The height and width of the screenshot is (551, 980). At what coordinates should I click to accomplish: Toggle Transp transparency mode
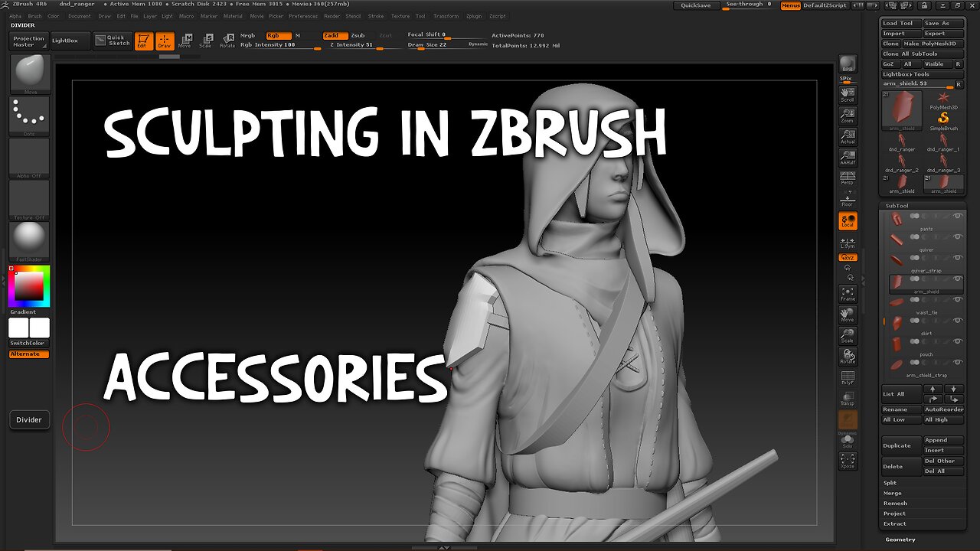848,398
